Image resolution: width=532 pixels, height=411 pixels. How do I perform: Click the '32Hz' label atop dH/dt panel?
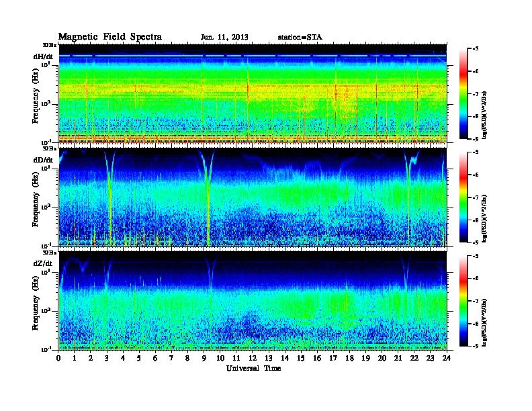[x=50, y=45]
